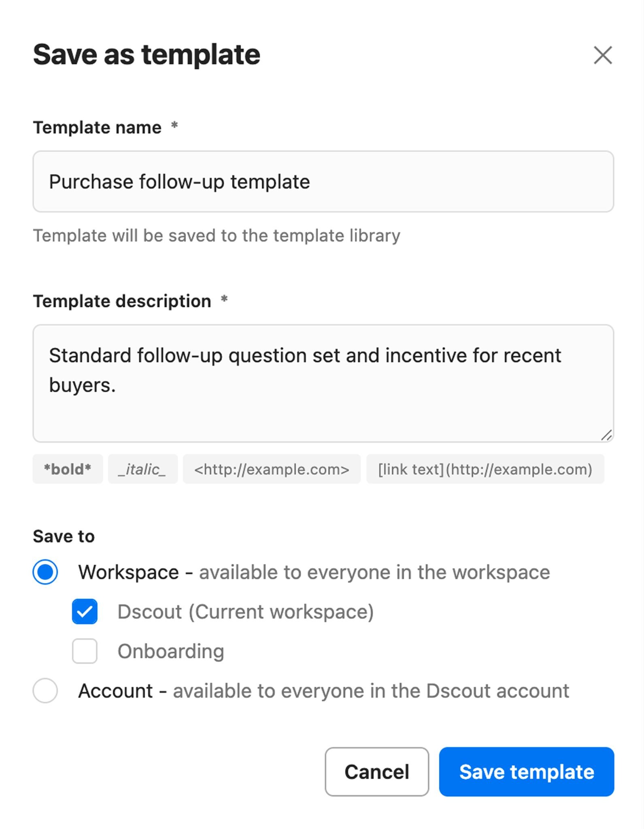Select the Workspace radio option
Viewport: 644px width, 829px height.
[45, 572]
